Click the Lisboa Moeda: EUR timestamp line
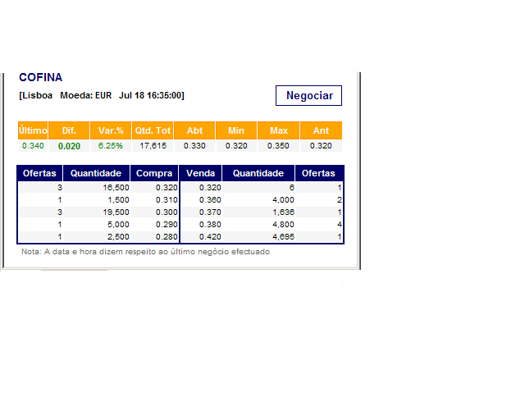Viewport: 525px width, 420px height. (x=102, y=95)
